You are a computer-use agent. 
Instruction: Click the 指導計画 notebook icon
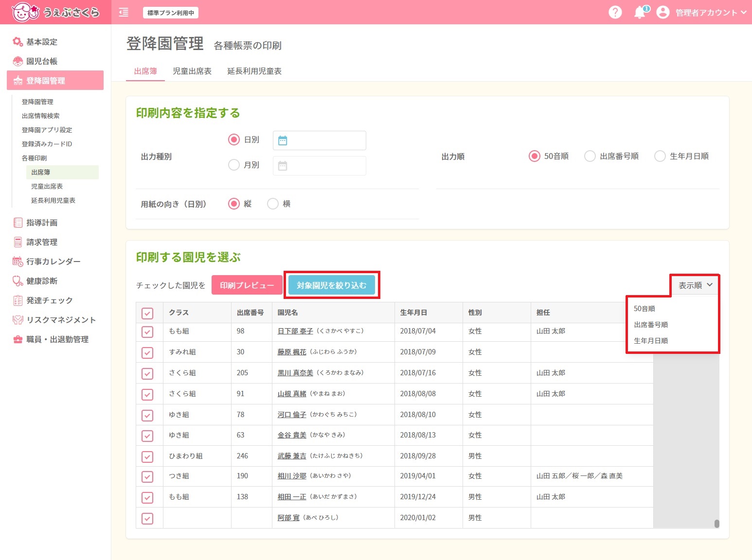(18, 223)
